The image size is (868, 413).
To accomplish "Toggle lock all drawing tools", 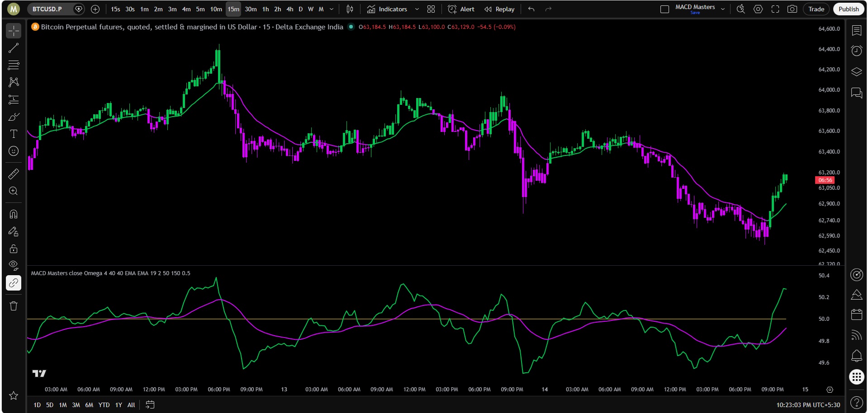I will pos(14,249).
